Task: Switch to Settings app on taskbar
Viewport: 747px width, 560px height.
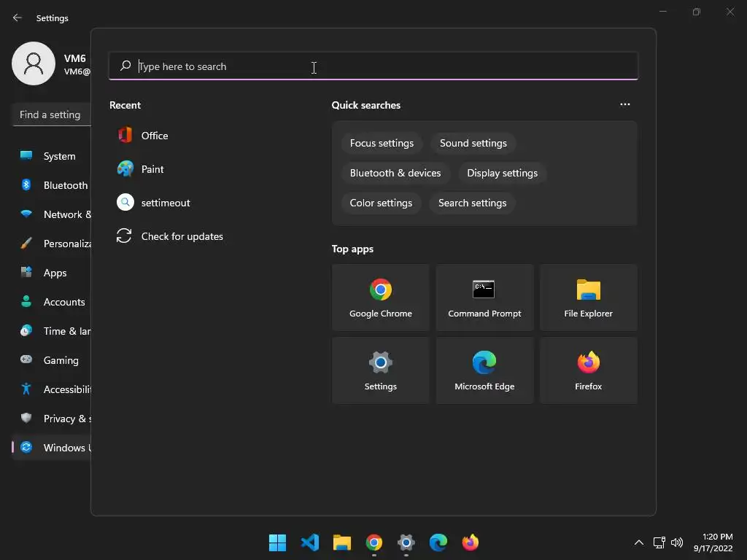Action: (406, 542)
